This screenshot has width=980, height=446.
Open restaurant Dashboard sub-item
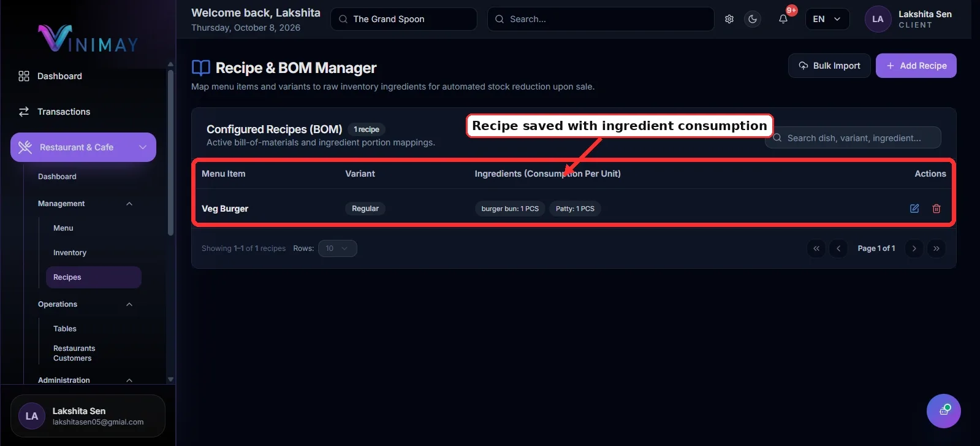(x=57, y=177)
